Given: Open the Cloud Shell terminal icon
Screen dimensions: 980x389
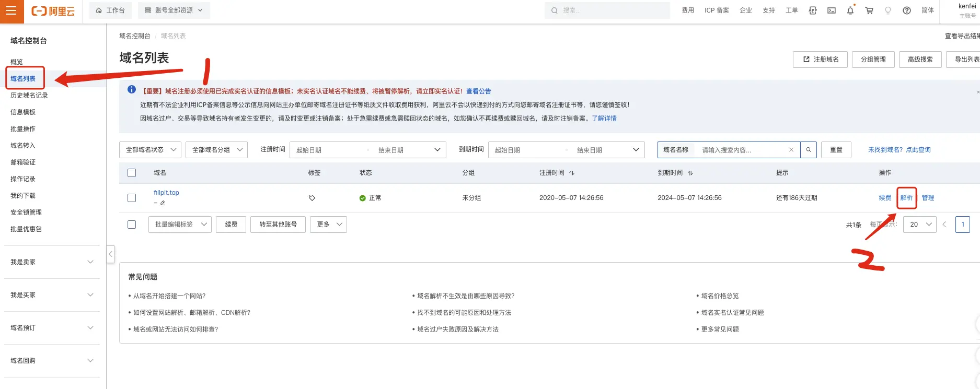Looking at the screenshot, I should point(832,10).
